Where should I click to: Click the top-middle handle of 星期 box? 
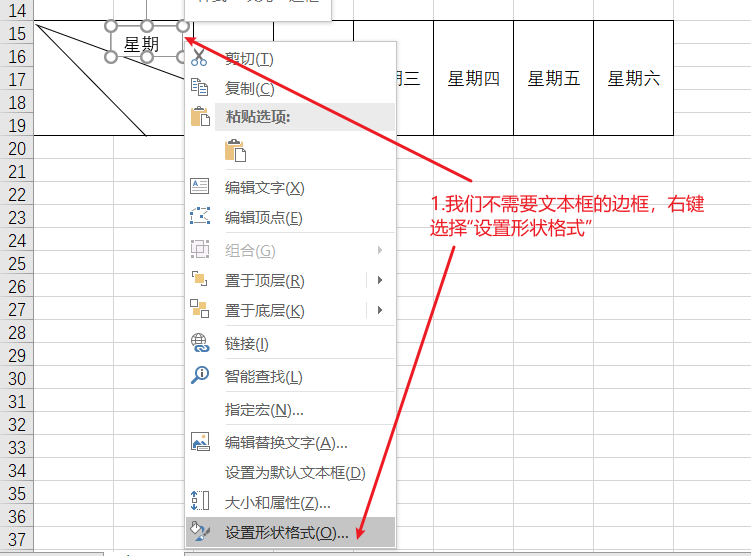pyautogui.click(x=147, y=26)
